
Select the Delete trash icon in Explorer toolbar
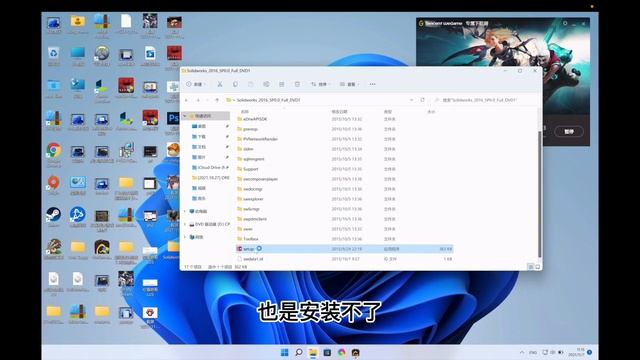[x=297, y=84]
